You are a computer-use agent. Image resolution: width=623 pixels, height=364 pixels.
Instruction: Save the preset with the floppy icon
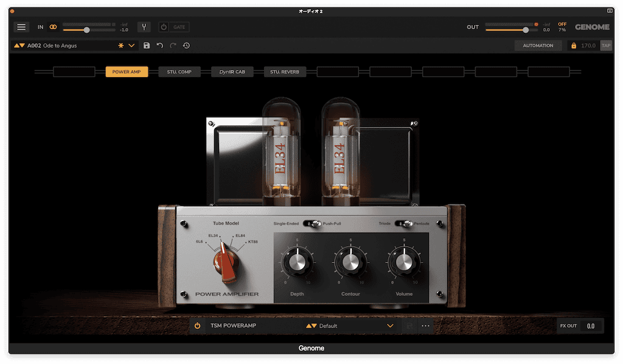(147, 46)
